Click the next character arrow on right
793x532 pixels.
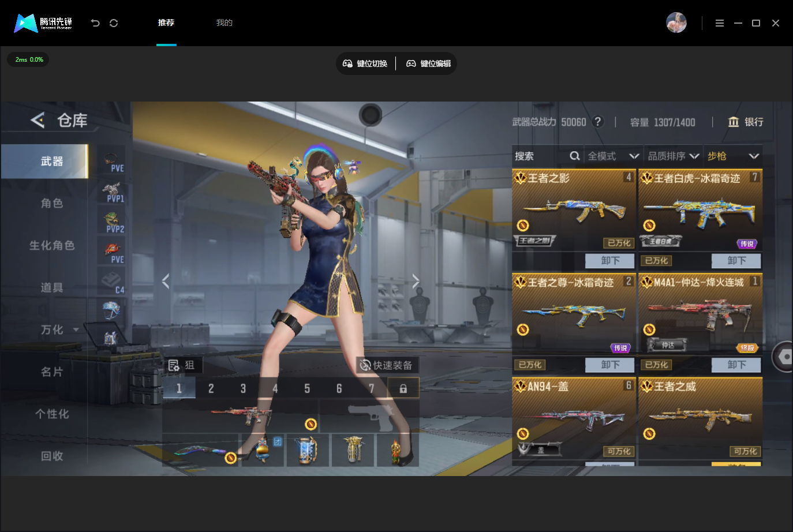click(416, 281)
